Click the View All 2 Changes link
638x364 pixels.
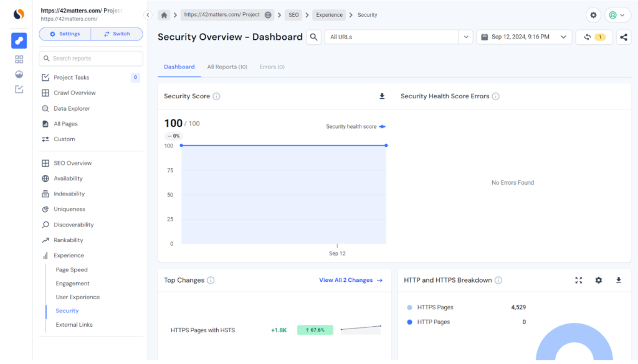[x=346, y=280]
